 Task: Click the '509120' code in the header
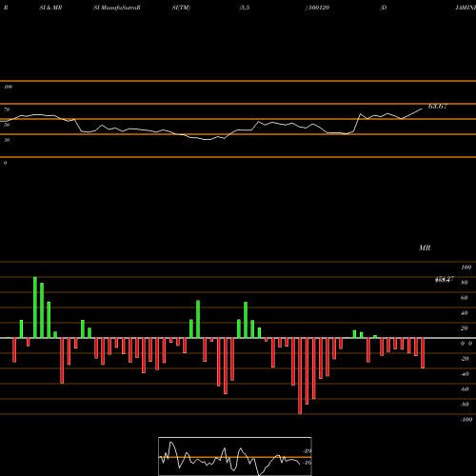click(x=319, y=8)
